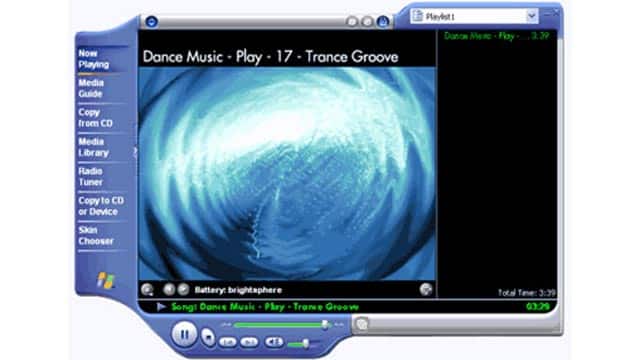Click the green 03:29 elapsed time

click(538, 307)
